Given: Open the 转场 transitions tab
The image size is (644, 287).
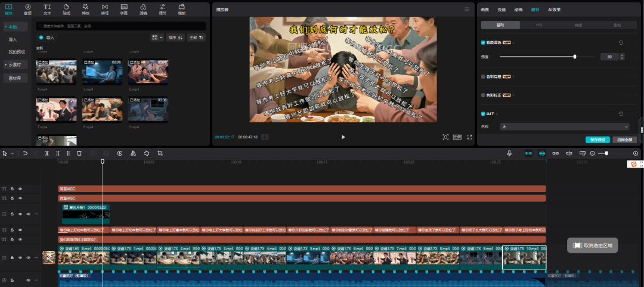Looking at the screenshot, I should pos(105,9).
